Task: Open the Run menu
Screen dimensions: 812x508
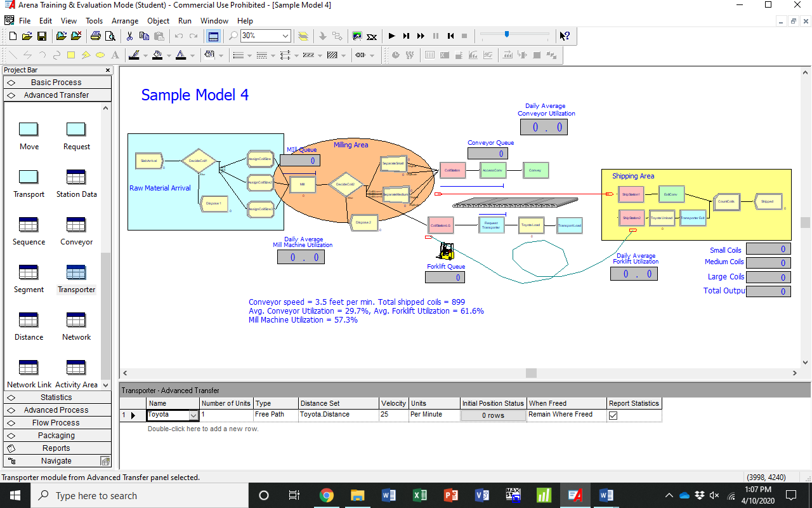Action: (x=185, y=21)
